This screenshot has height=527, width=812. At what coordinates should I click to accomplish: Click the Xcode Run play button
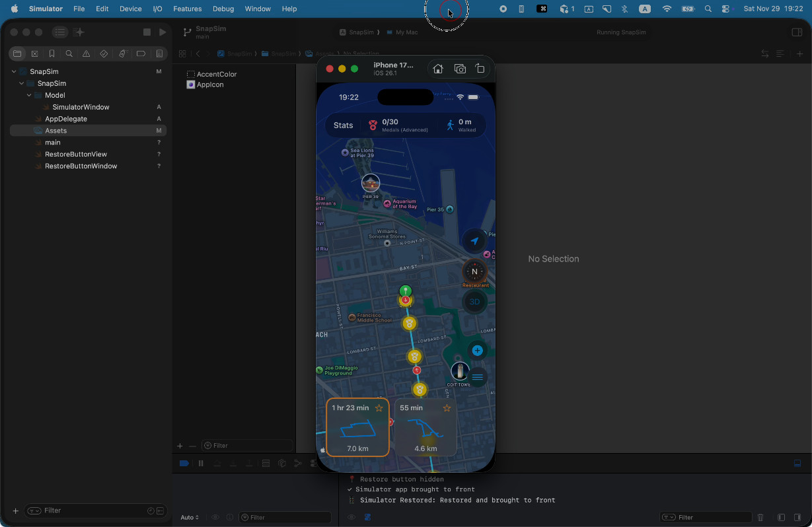point(163,32)
